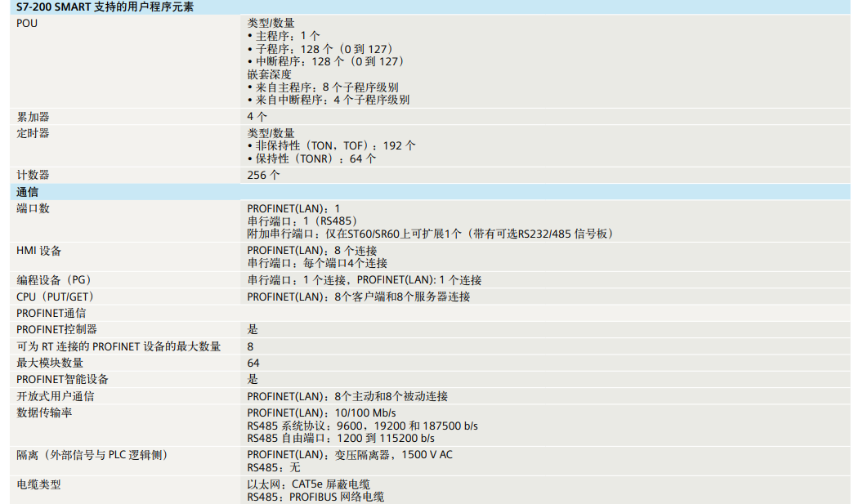The image size is (859, 504).
Task: Select the '累加器' row label
Action: [33, 117]
